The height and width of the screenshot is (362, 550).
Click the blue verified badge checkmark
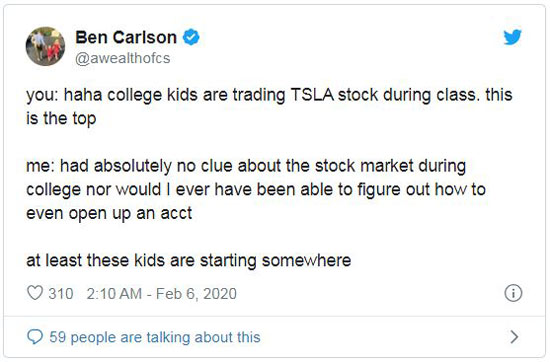pyautogui.click(x=191, y=37)
